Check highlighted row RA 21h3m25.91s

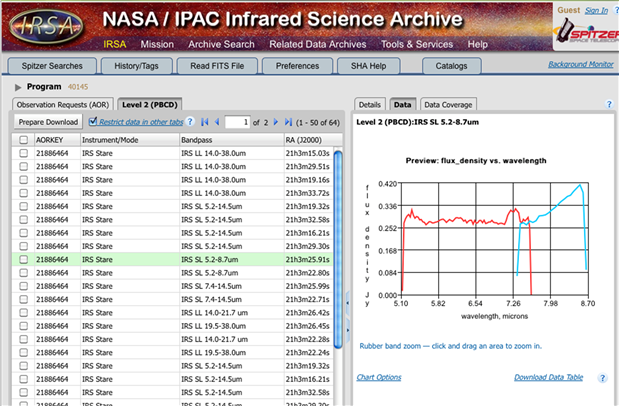coord(24,259)
